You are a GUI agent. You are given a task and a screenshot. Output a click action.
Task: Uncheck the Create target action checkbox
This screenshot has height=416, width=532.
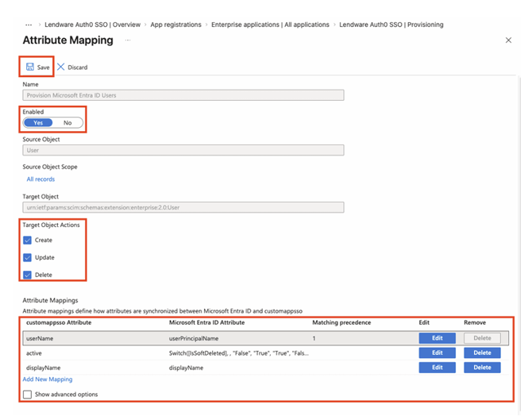click(x=28, y=240)
